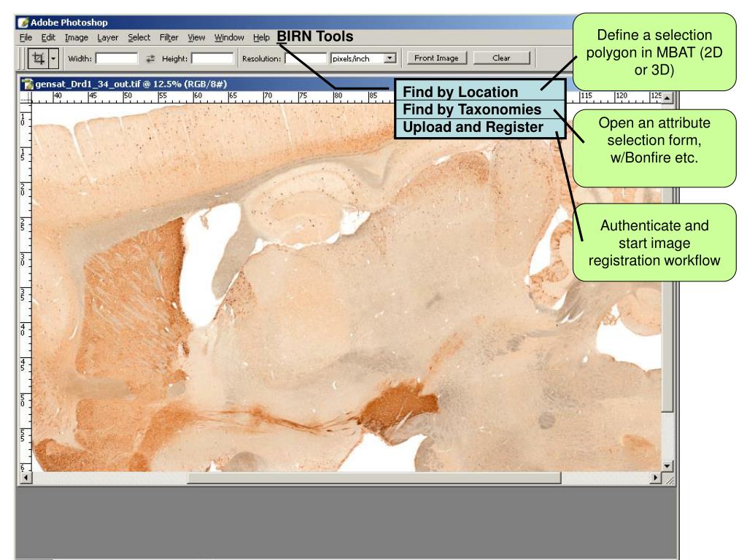Open the BIRN Tools menu
This screenshot has height=560, width=747.
(x=315, y=36)
